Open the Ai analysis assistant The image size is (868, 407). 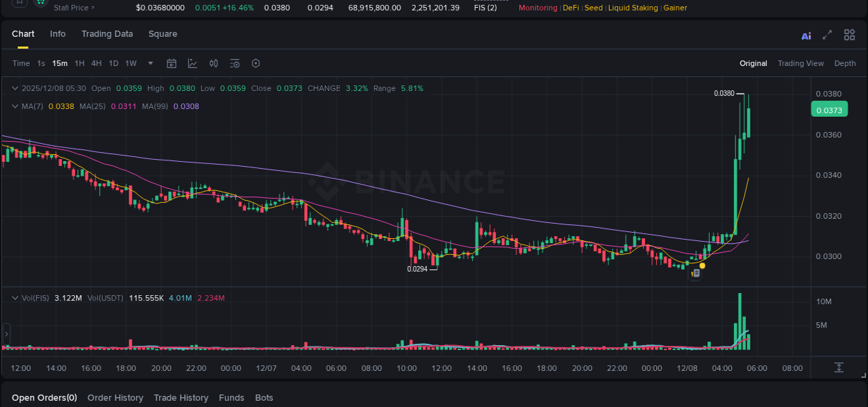pyautogui.click(x=806, y=35)
